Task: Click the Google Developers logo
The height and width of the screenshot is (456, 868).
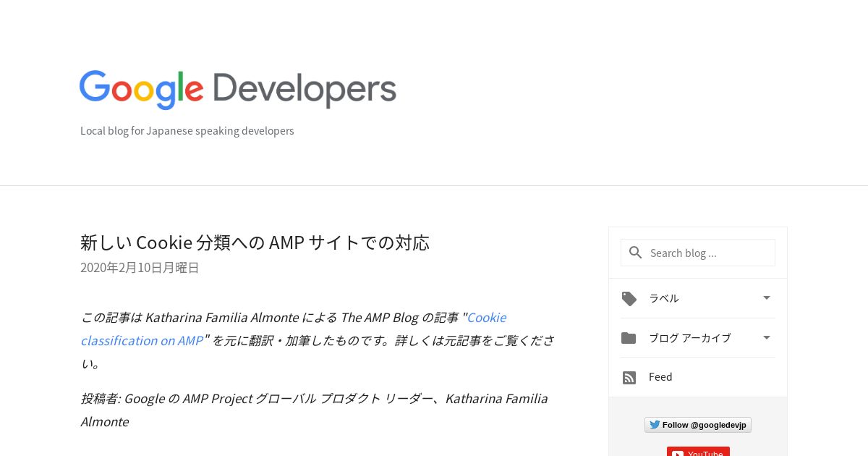Action: pyautogui.click(x=238, y=90)
